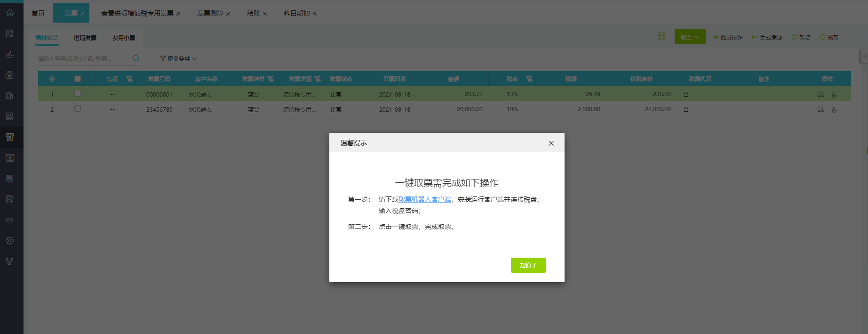The image size is (868, 334).
Task: Check the checkbox for row 1
Action: pyautogui.click(x=78, y=93)
